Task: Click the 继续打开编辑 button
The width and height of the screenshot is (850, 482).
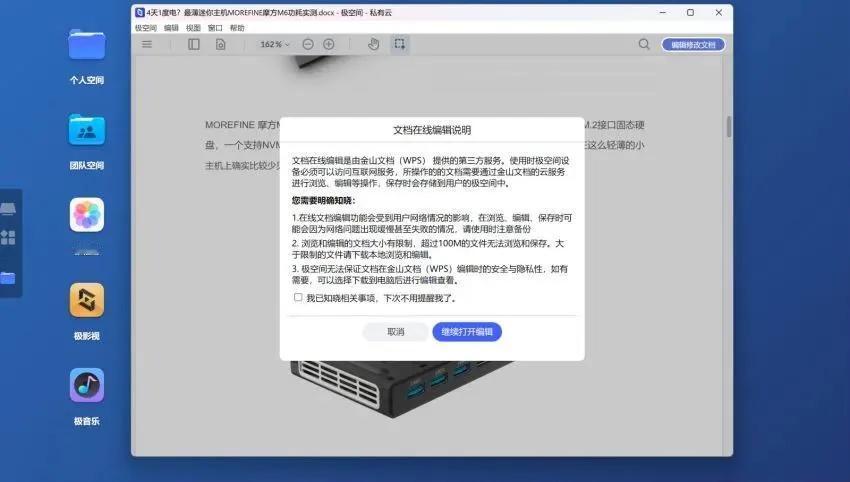Action: (467, 332)
